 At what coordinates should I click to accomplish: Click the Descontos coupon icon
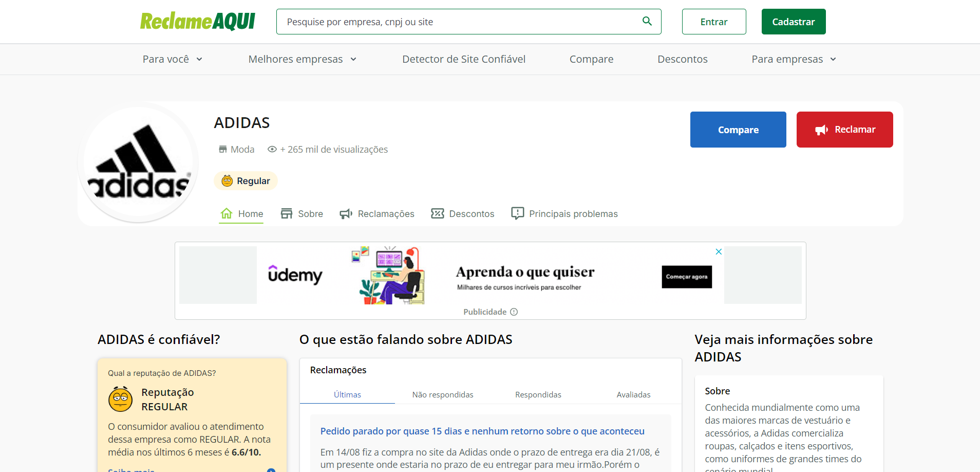(438, 213)
